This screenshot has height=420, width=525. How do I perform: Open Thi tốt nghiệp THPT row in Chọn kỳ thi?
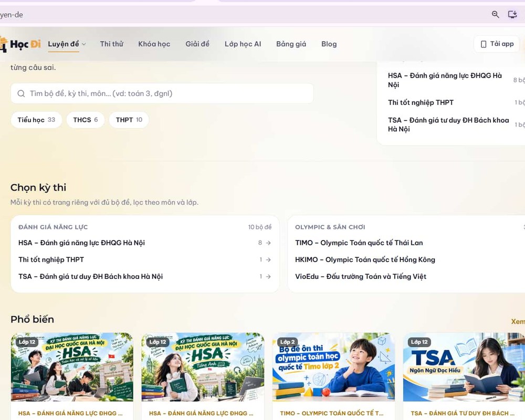145,259
